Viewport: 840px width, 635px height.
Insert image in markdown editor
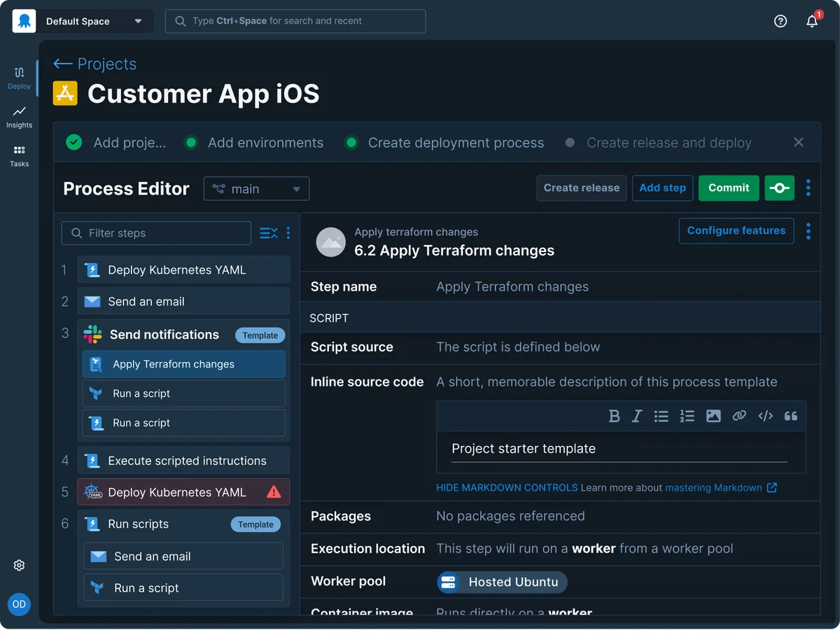(x=713, y=416)
